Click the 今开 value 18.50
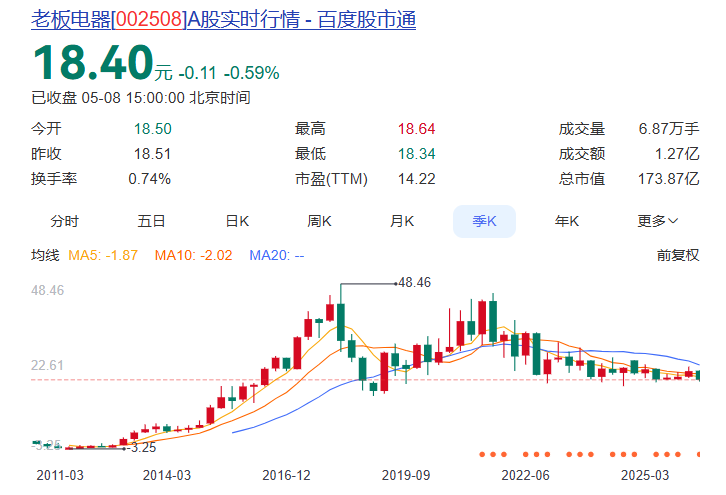The image size is (726, 495). point(153,129)
